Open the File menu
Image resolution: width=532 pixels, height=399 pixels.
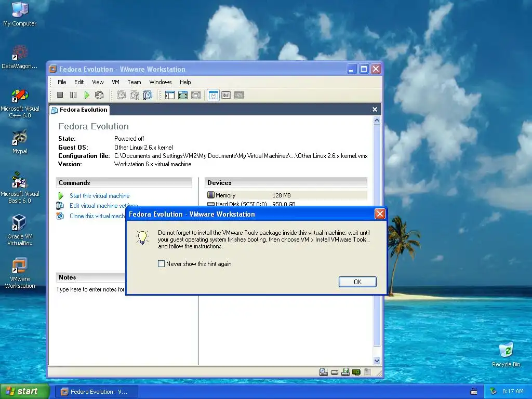[x=62, y=82]
